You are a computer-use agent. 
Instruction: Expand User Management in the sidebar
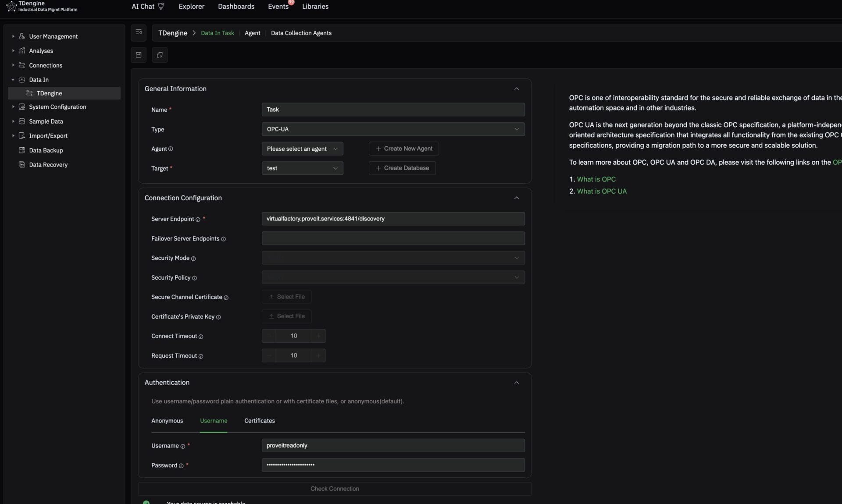click(13, 36)
